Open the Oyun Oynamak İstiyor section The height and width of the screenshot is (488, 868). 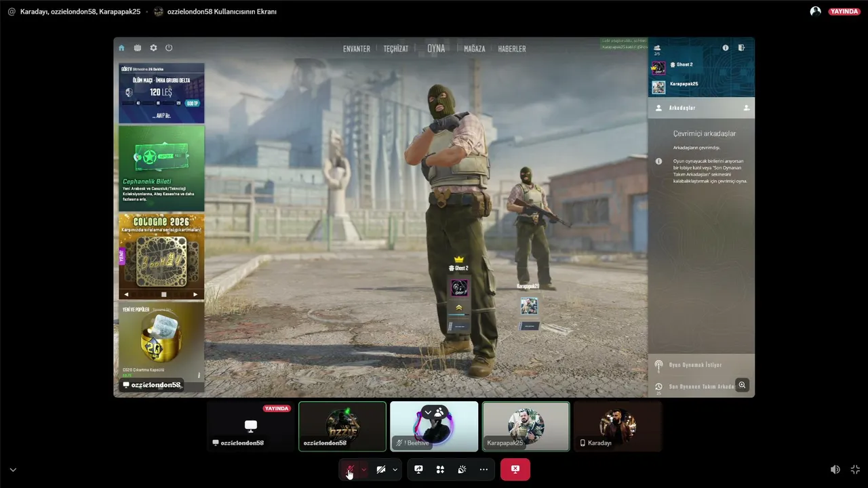click(x=701, y=365)
